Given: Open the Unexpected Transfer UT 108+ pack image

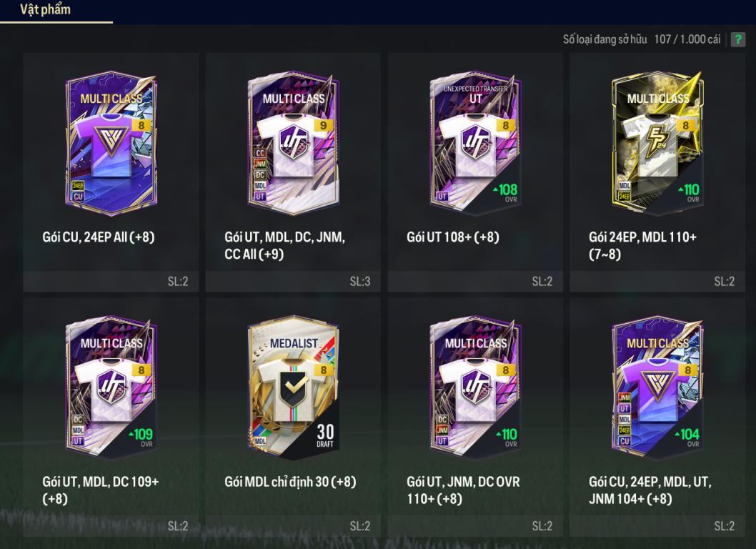Looking at the screenshot, I should click(475, 143).
